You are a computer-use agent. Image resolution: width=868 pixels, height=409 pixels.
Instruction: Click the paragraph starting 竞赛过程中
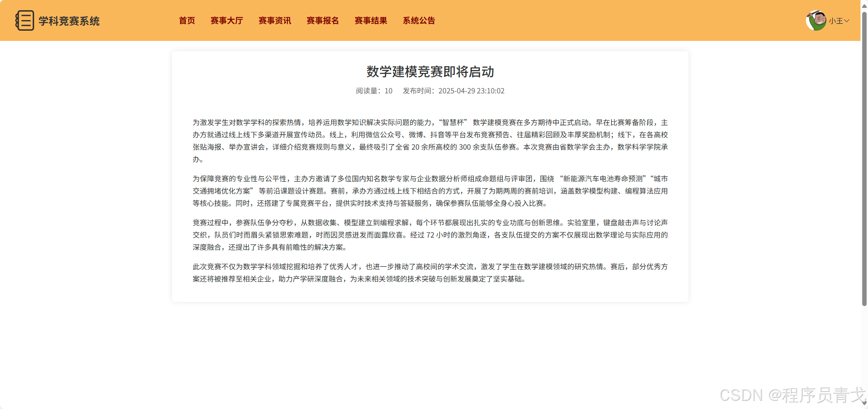430,235
